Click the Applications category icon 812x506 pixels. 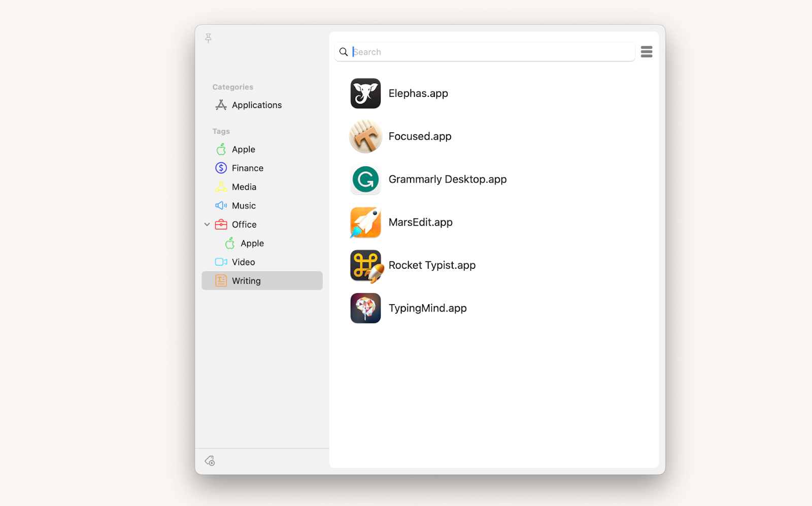coord(221,105)
